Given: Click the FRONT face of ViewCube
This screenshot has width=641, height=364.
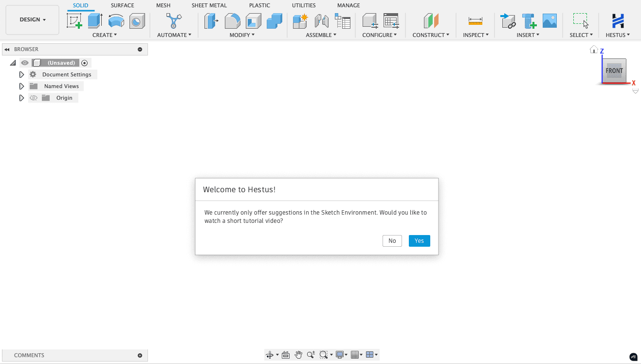Looking at the screenshot, I should click(614, 71).
